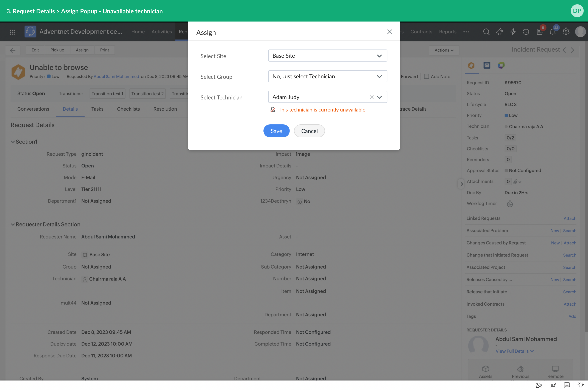Open the settings gear icon
This screenshot has width=588, height=390.
pos(566,32)
